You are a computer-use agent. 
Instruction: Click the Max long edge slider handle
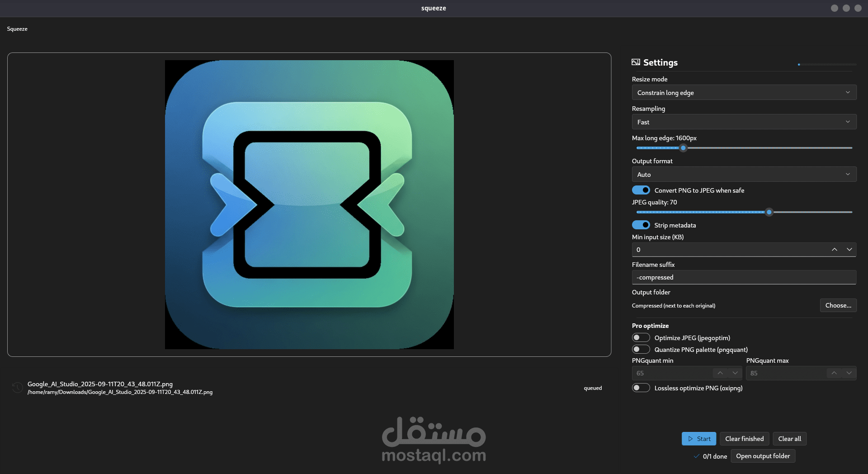(684, 148)
